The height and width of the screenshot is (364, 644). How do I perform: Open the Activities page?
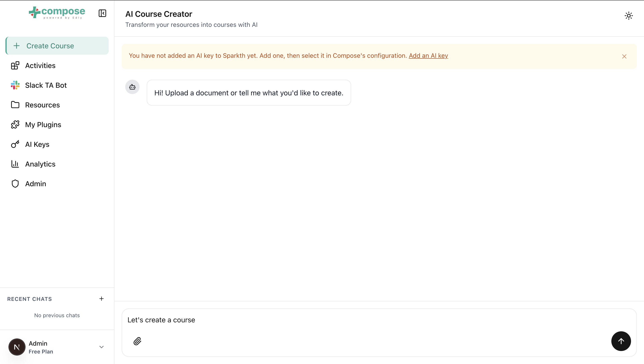(x=57, y=65)
